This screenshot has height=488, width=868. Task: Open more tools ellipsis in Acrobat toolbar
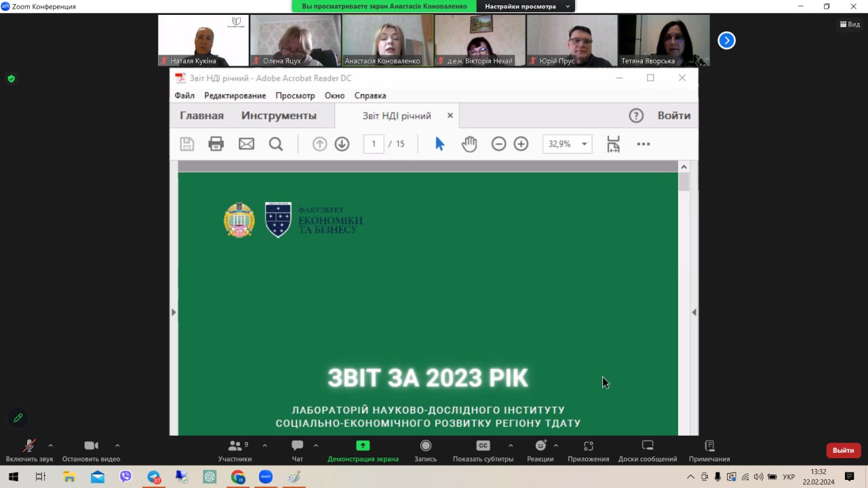coord(644,144)
